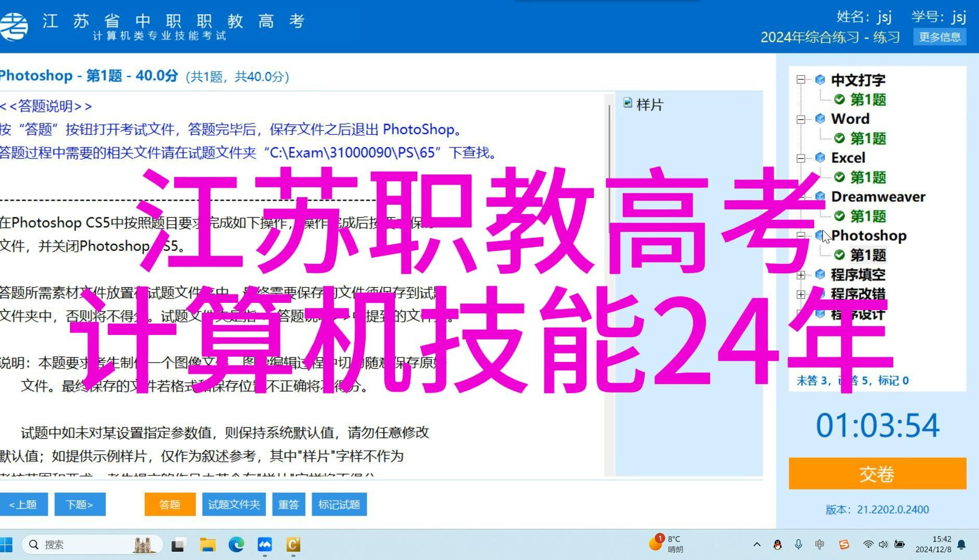Select 第1题 under Word
The height and width of the screenshot is (560, 979).
[868, 138]
